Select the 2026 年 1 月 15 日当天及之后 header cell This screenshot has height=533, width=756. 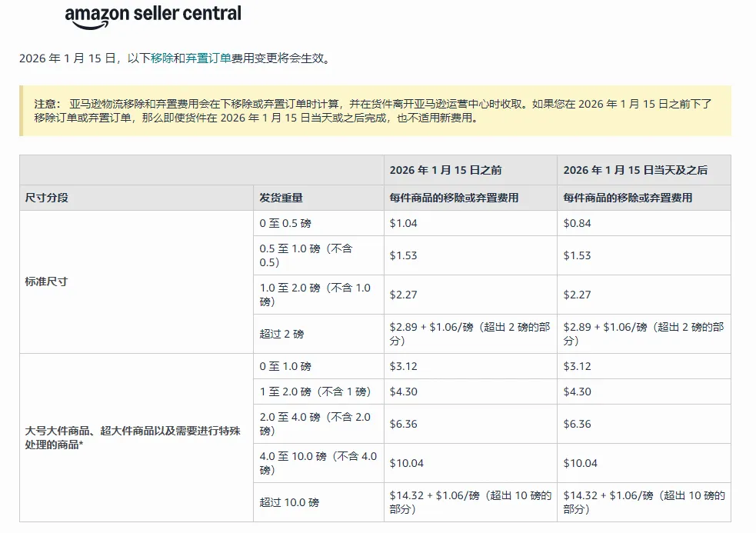coord(635,170)
